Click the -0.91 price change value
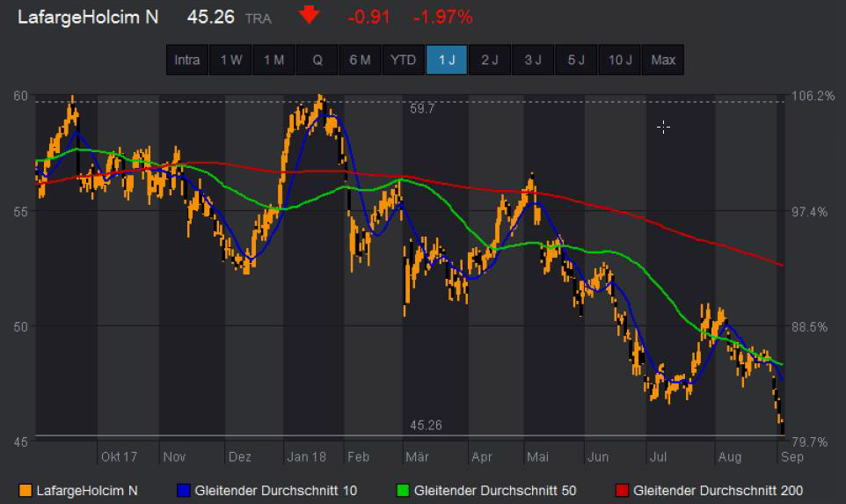The width and height of the screenshot is (846, 504). (x=369, y=18)
